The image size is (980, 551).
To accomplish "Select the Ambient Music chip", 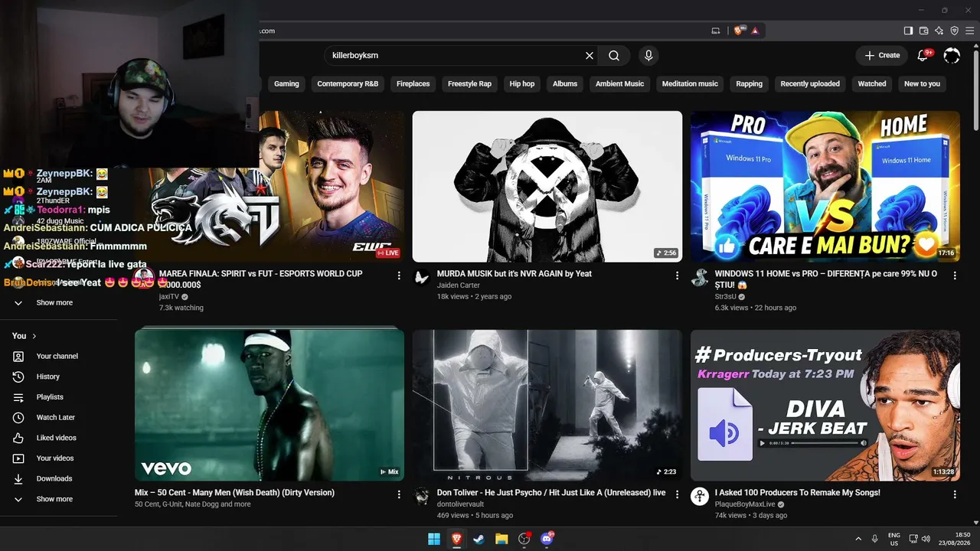I will 620,84.
